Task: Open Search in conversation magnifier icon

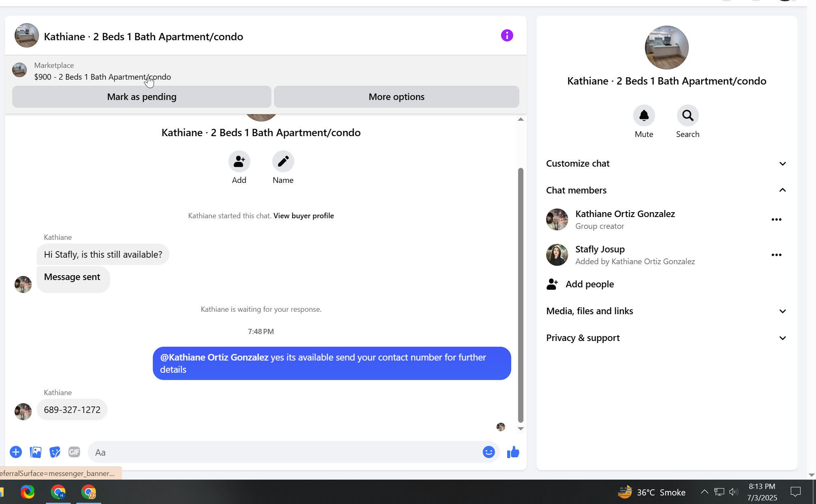Action: tap(688, 116)
